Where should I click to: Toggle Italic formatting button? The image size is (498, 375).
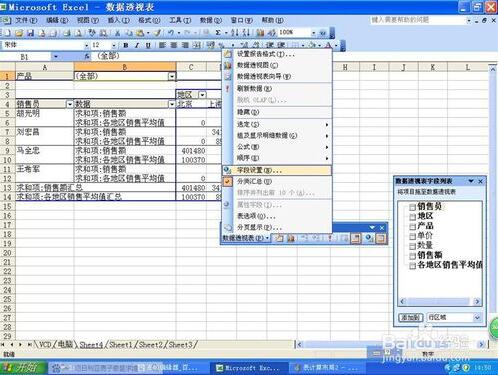tap(137, 45)
